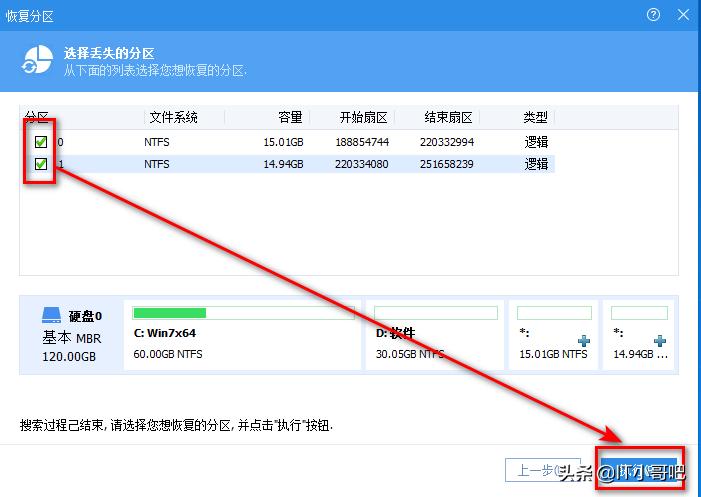
Task: Click the 15.01GB NTFS partition size text
Action: pyautogui.click(x=553, y=354)
